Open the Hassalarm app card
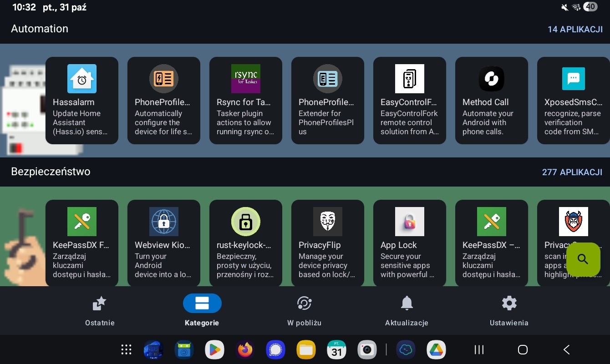 (x=82, y=101)
